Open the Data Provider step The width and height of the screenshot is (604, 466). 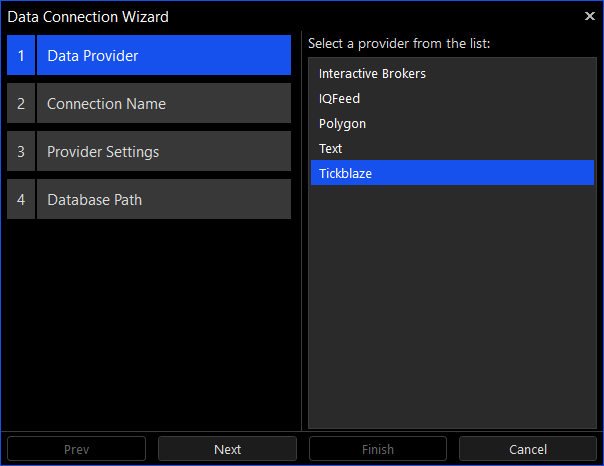point(164,56)
